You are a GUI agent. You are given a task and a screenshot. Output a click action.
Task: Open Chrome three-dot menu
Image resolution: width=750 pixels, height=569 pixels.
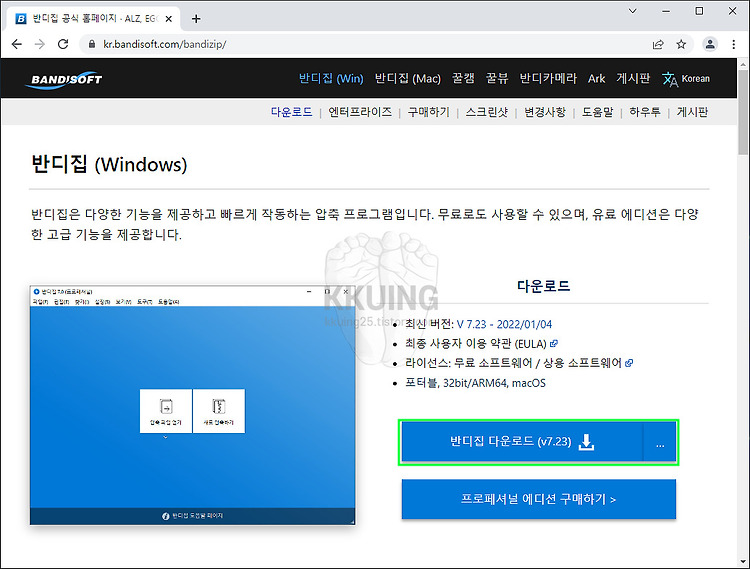(x=734, y=44)
